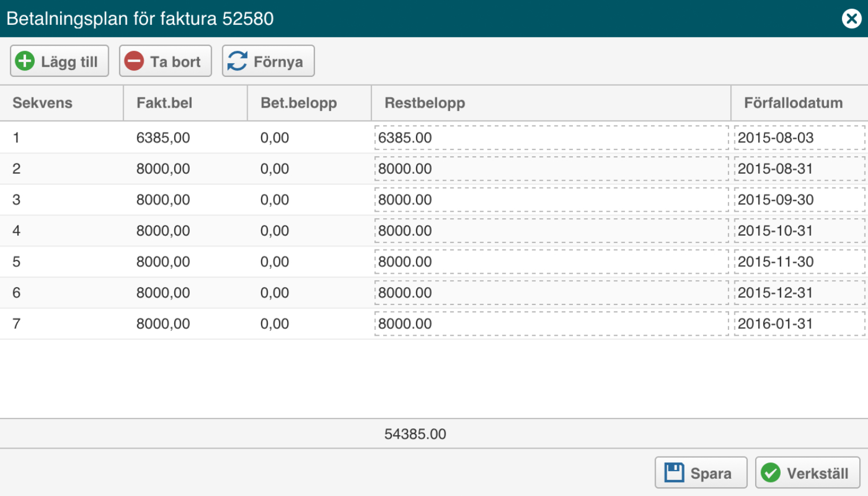Sort by the Bet.belopp column header
This screenshot has height=496, width=868.
(309, 103)
